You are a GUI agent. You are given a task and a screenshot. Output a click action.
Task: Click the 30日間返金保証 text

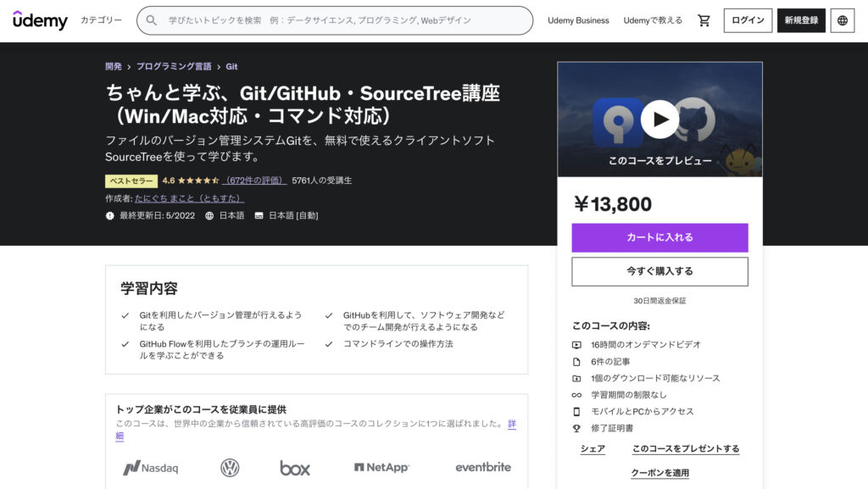(659, 301)
